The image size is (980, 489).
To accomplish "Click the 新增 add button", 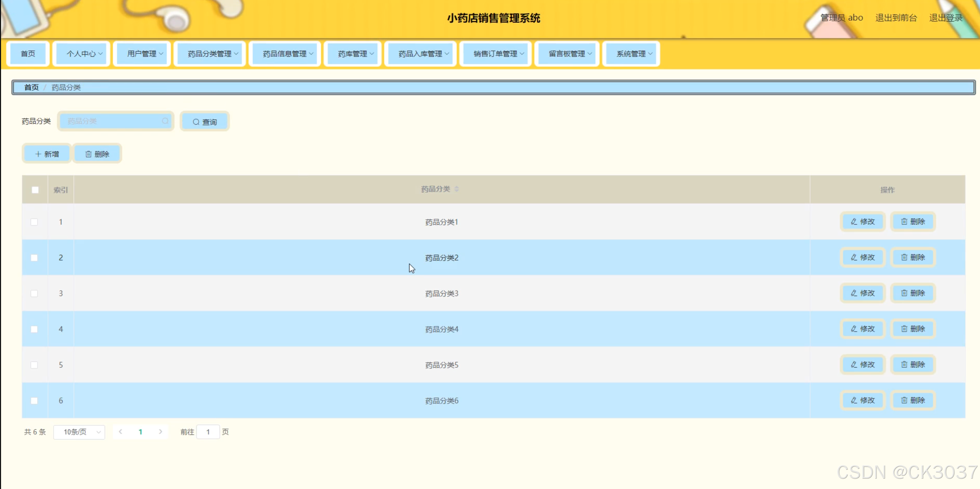I will 47,154.
